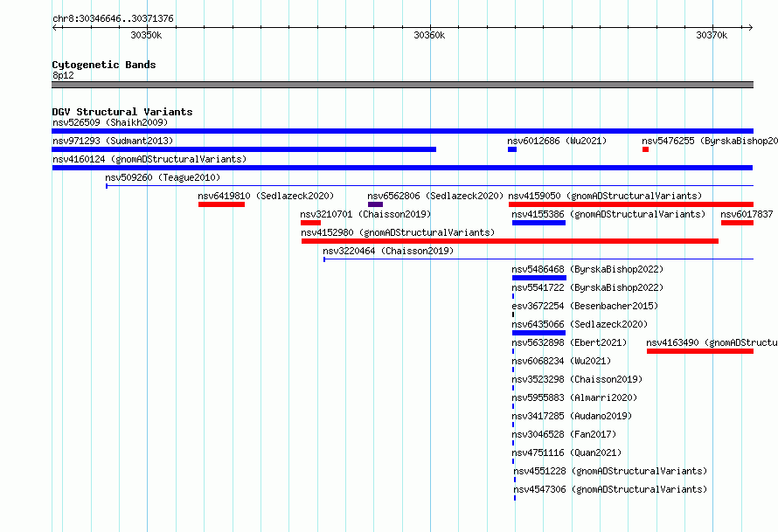Select the nsv4155386 blue variant bar

538,223
